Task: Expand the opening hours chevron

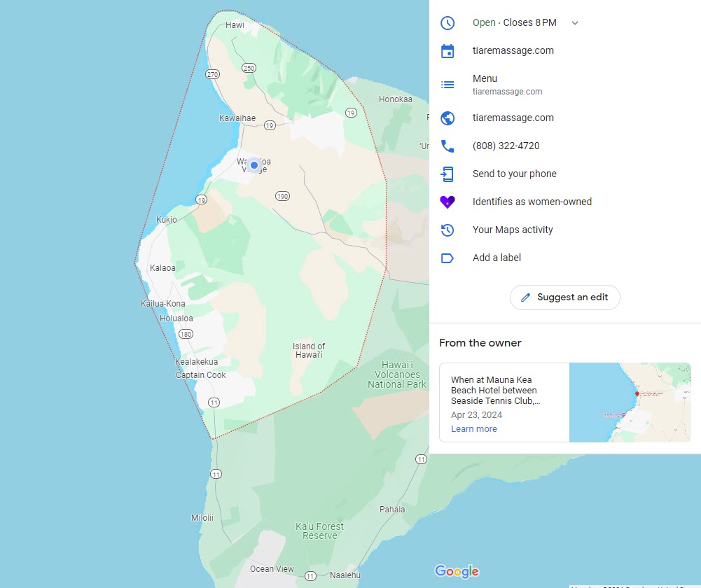Action: point(575,23)
